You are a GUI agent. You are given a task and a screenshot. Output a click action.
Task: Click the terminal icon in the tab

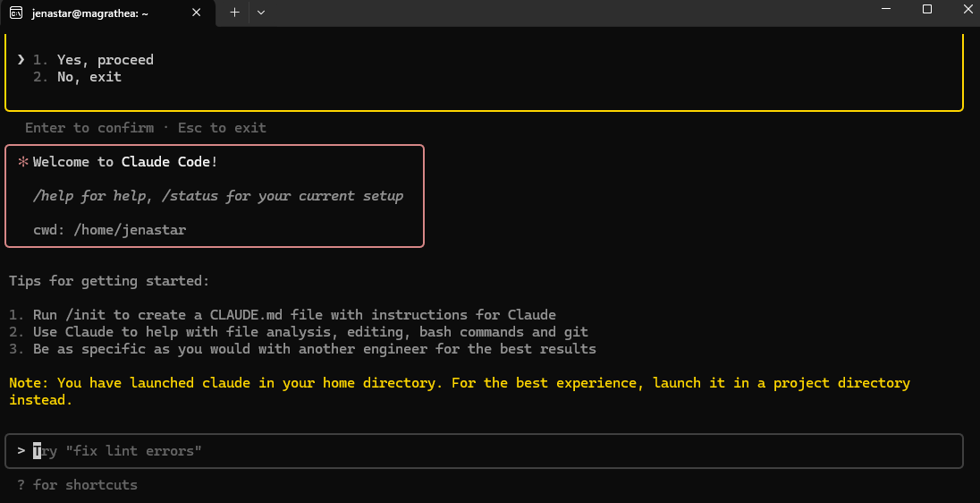click(x=16, y=13)
